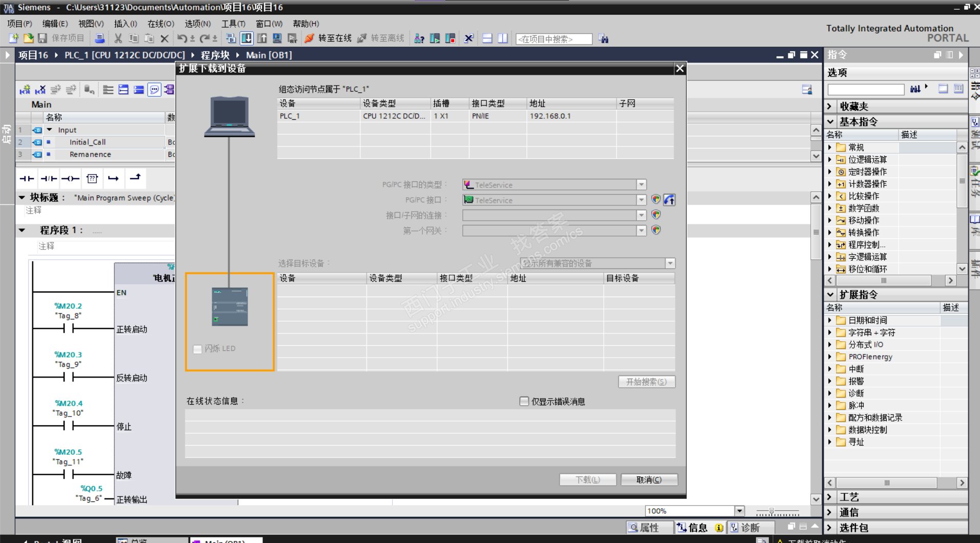Split the editor space vertically
The width and height of the screenshot is (980, 543).
click(x=503, y=38)
